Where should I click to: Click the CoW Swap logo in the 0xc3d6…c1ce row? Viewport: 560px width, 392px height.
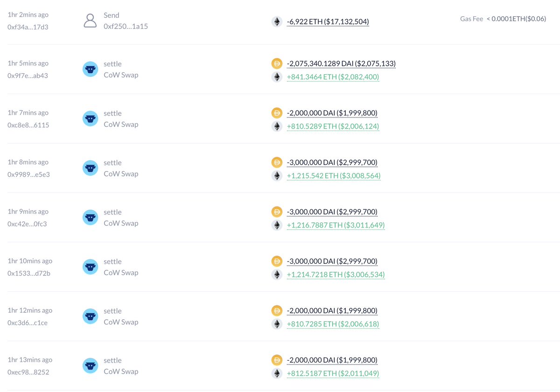coord(90,316)
